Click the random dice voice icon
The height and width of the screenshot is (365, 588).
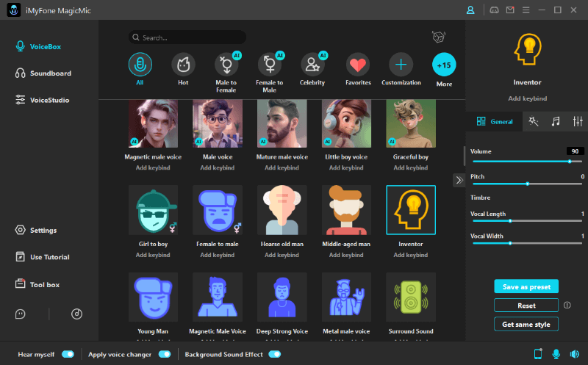point(438,37)
